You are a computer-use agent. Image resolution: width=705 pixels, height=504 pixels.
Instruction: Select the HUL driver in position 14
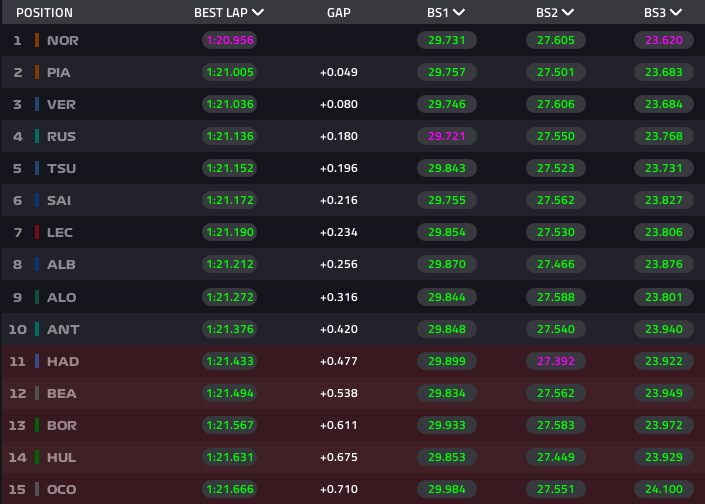61,457
